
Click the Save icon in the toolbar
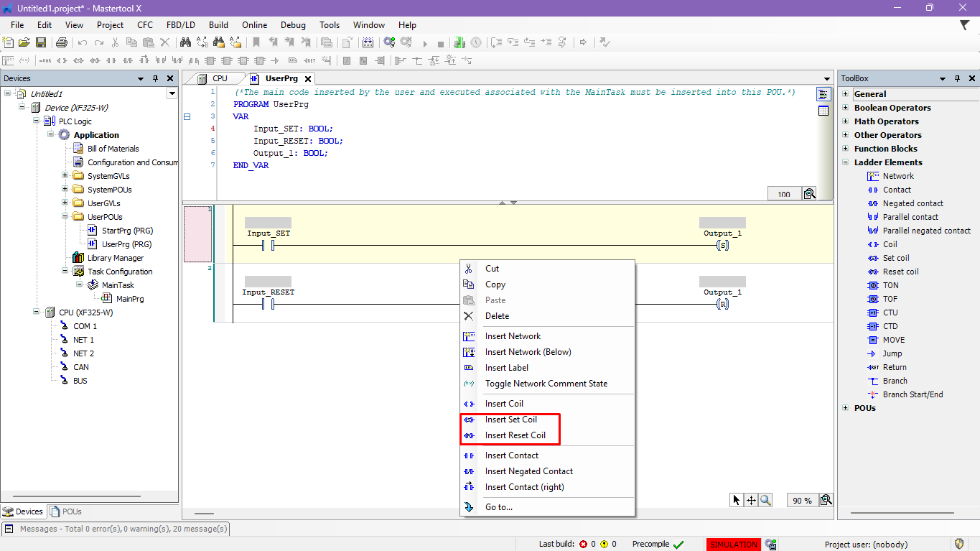(x=41, y=43)
